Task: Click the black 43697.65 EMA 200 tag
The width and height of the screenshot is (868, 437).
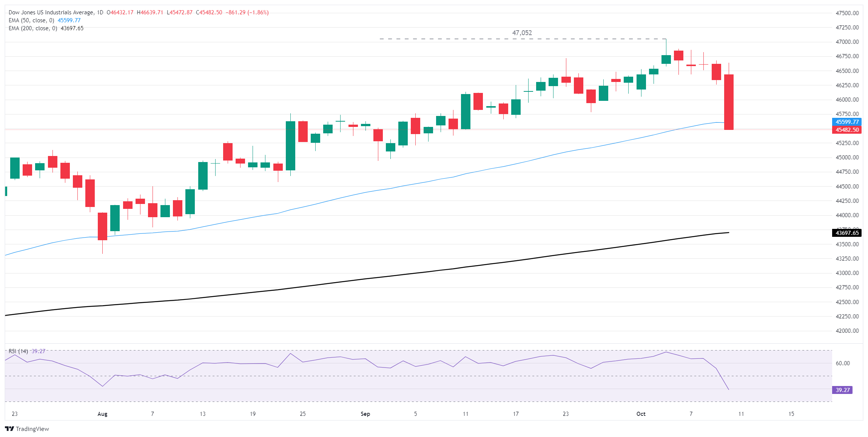Action: (846, 233)
